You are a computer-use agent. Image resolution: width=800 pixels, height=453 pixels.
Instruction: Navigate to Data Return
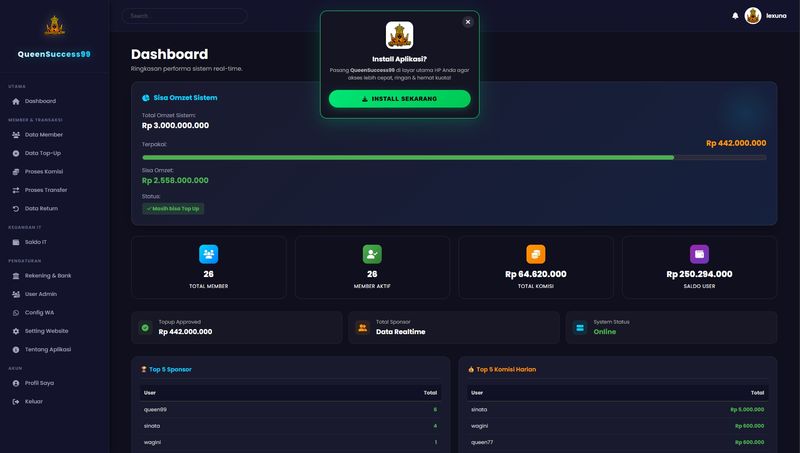pos(41,208)
